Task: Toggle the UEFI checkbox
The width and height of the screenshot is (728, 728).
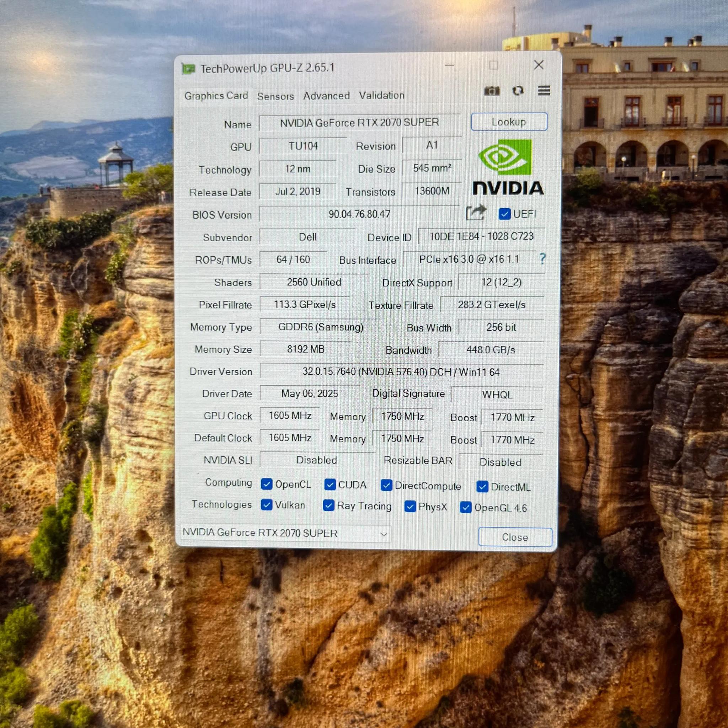Action: [x=504, y=214]
